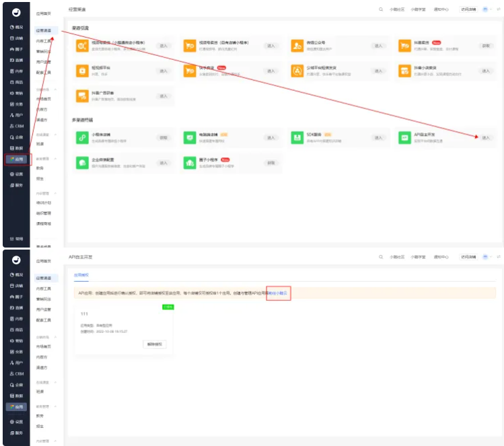
Task: Click the 企业微信配置 green card icon
Action: tap(82, 163)
